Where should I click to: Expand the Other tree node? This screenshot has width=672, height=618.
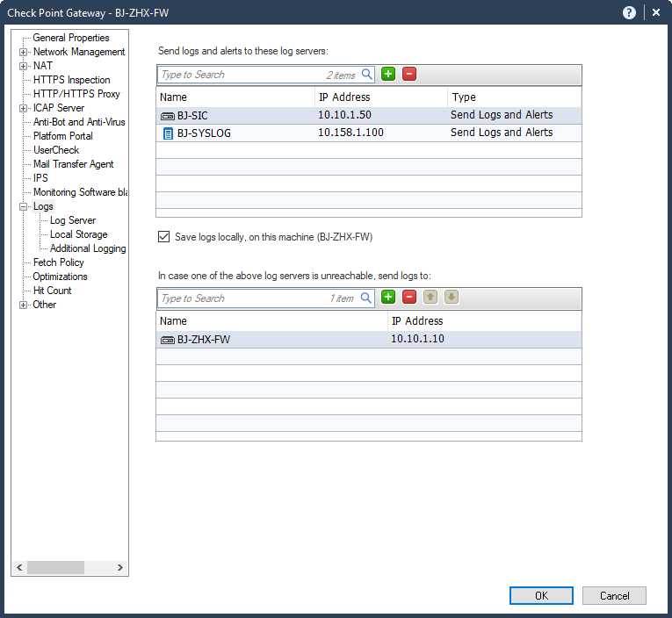pyautogui.click(x=23, y=305)
